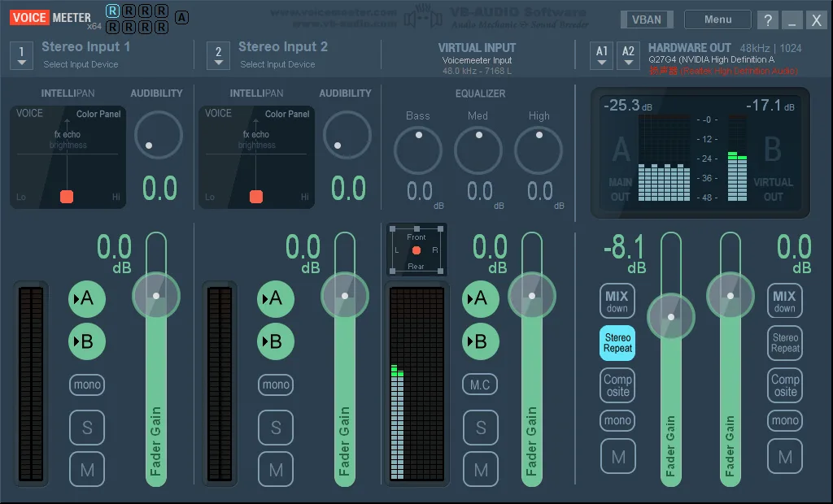Viewport: 833px width, 504px height.
Task: Click the "48kHz | 1024" sample rate text
Action: click(x=771, y=48)
